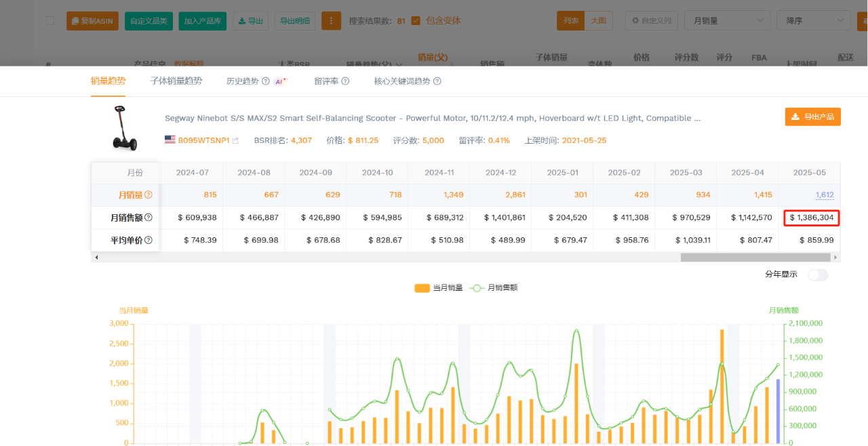Click the 自定义列 button

point(651,21)
